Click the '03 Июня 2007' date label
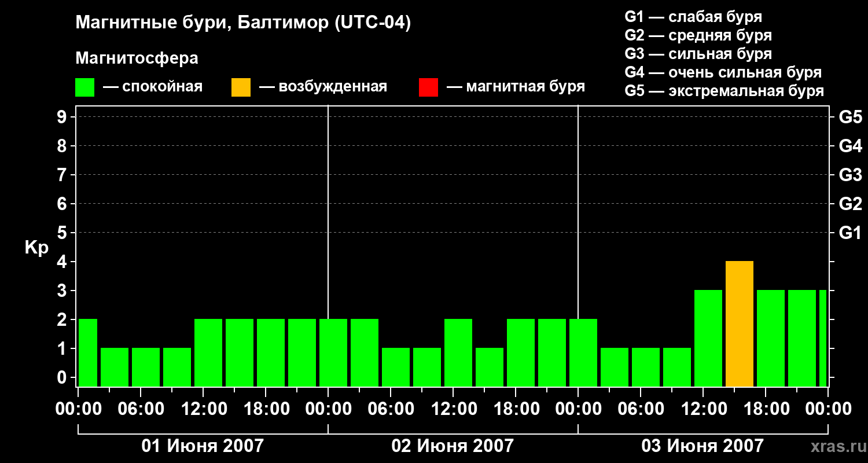Viewport: 868px width, 463px height. pos(703,446)
